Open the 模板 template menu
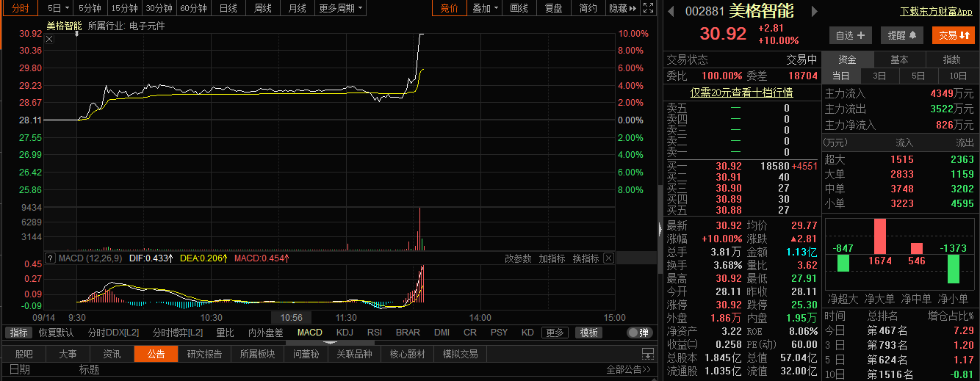The width and height of the screenshot is (980, 381). point(588,333)
